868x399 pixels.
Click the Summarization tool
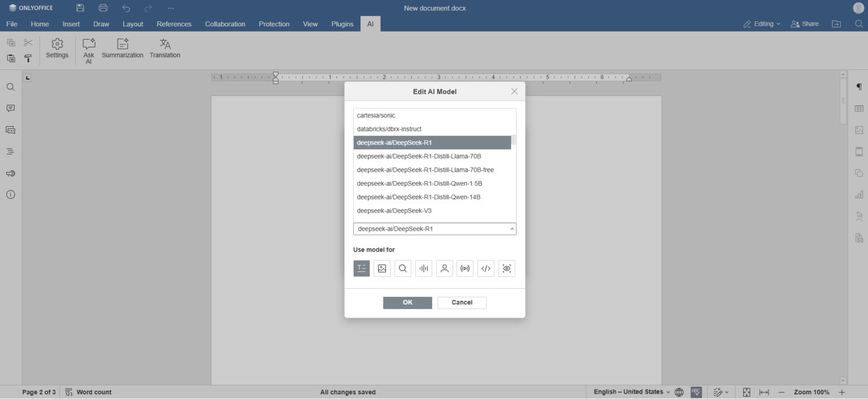point(123,49)
